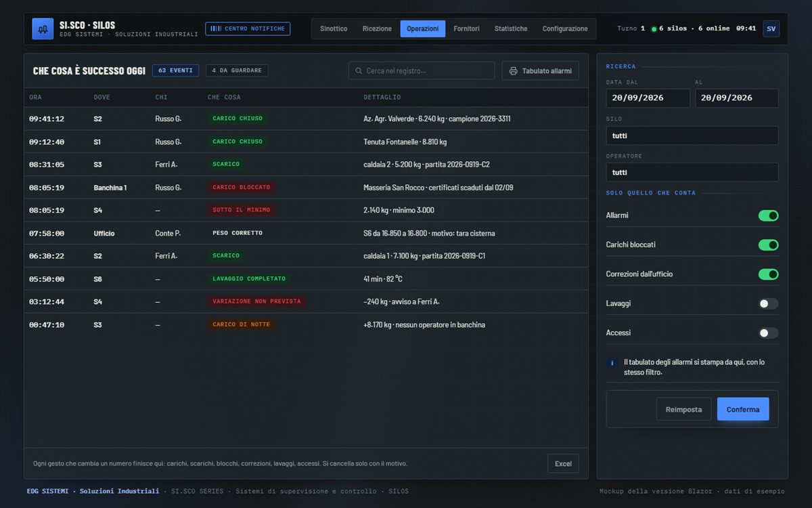Click the Variazione non prevista tag
This screenshot has width=812, height=508.
point(256,301)
